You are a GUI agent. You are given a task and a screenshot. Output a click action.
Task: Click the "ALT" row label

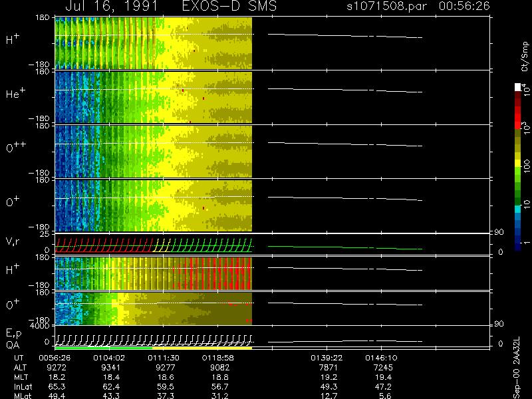(x=20, y=368)
